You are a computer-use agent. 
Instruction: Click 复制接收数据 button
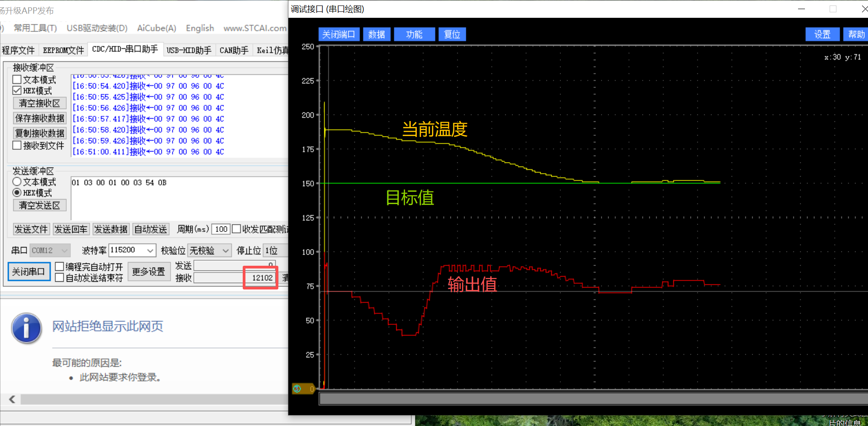[40, 133]
